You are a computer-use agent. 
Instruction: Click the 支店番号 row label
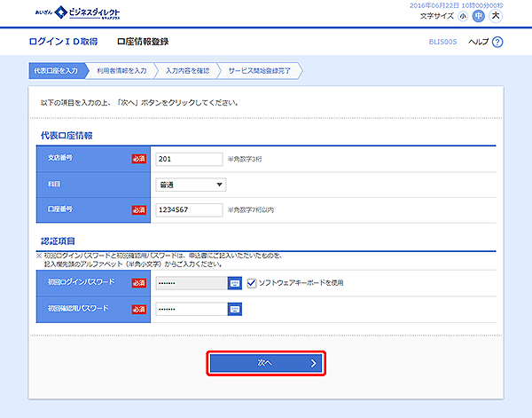[x=60, y=158]
